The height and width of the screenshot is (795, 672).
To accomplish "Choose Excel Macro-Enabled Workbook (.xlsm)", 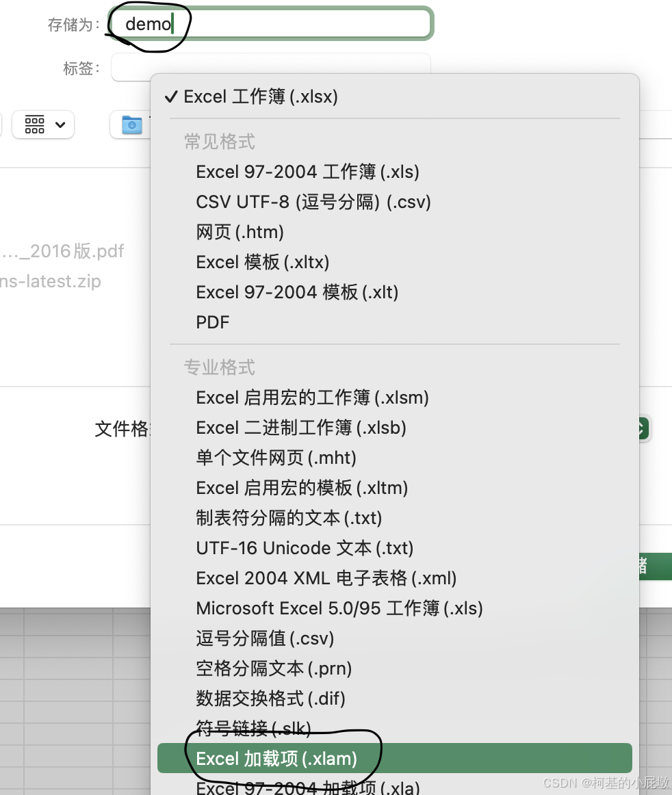I will coord(395,397).
